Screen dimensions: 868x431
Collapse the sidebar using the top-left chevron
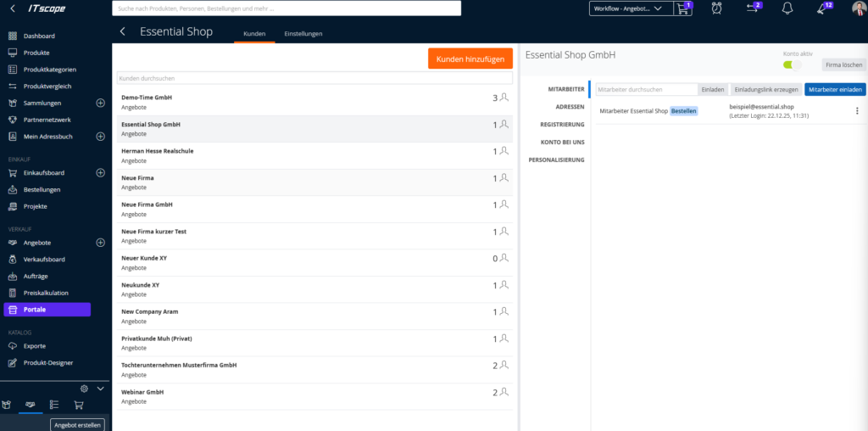(x=13, y=8)
